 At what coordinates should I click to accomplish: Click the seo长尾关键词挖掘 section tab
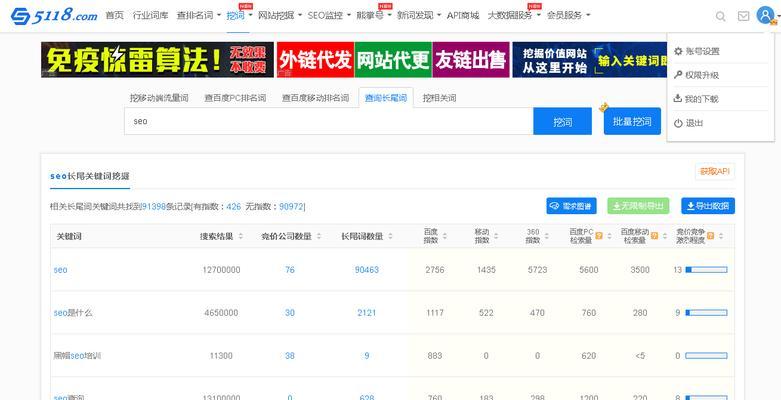(90, 176)
